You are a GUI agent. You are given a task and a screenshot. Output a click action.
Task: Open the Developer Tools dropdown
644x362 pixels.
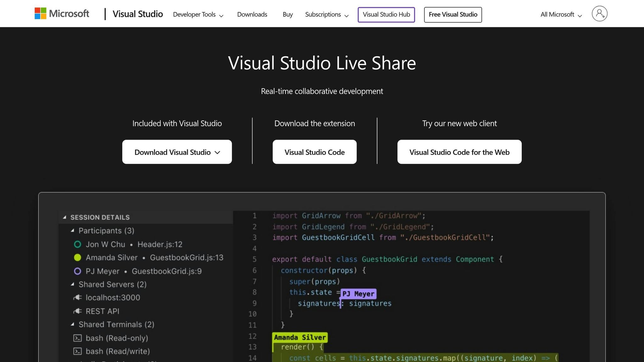tap(198, 14)
